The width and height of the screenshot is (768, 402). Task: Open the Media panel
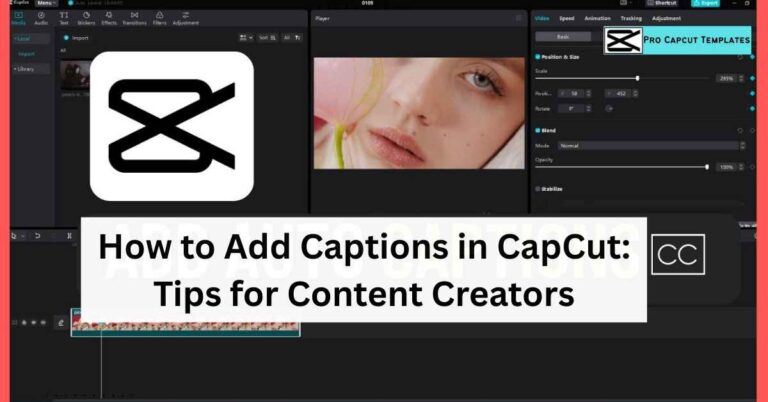pyautogui.click(x=19, y=18)
